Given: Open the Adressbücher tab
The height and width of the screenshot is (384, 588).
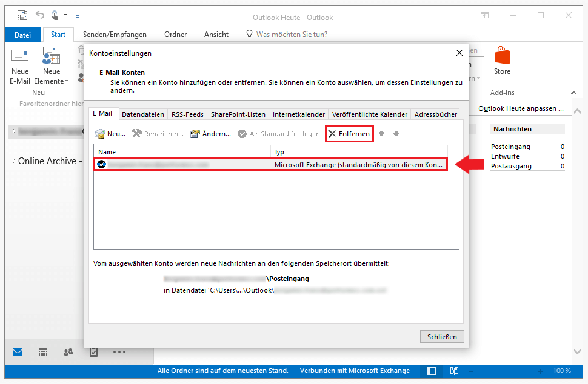Looking at the screenshot, I should coord(436,114).
